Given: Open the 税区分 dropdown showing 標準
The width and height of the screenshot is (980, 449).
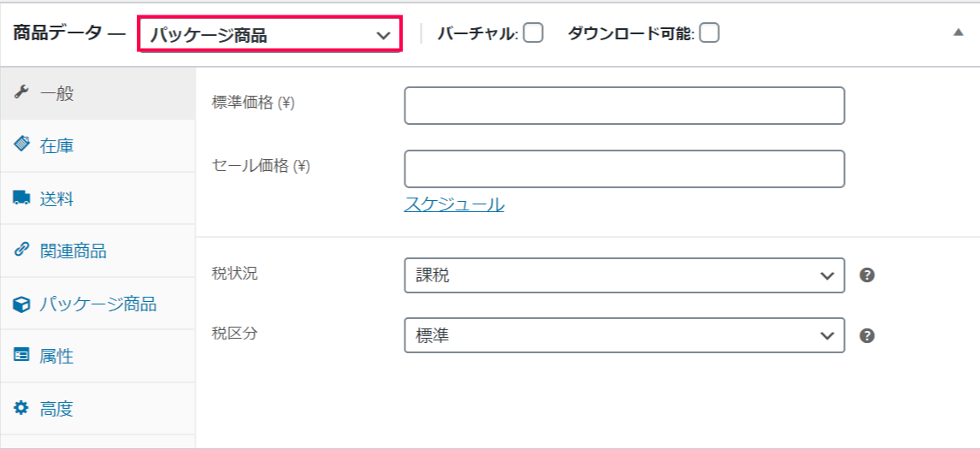Looking at the screenshot, I should (624, 335).
